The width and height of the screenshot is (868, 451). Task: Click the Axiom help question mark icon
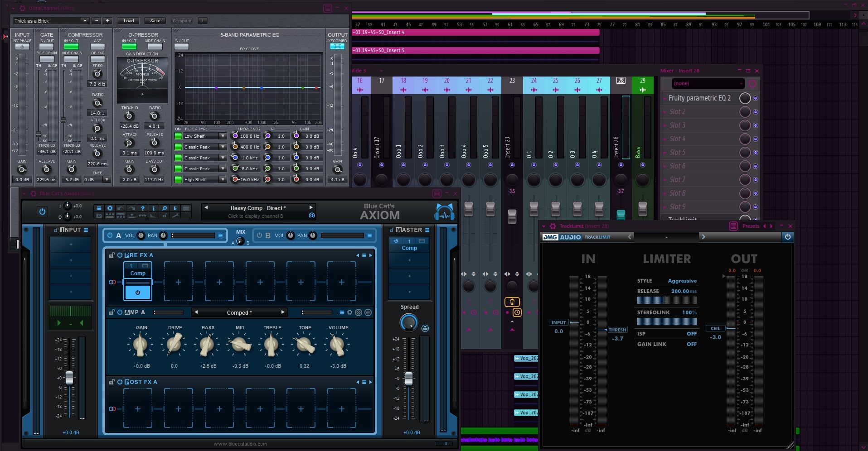[x=142, y=208]
